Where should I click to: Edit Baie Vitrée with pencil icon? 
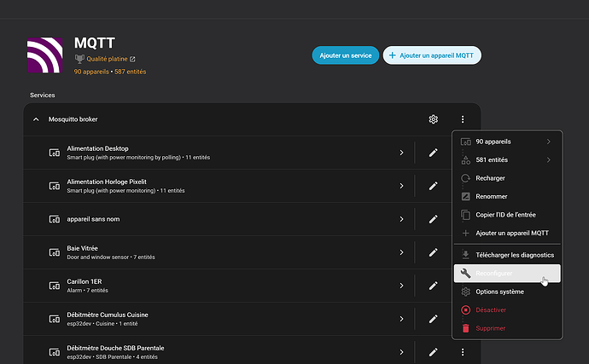pos(434,252)
